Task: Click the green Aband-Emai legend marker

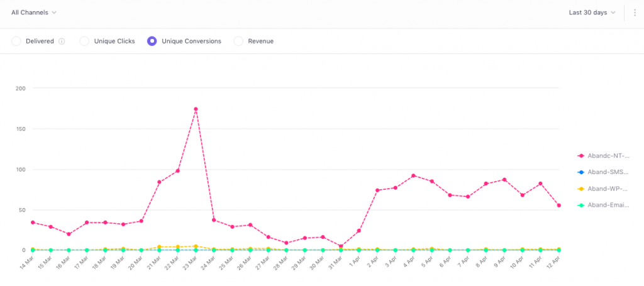Action: click(x=580, y=205)
